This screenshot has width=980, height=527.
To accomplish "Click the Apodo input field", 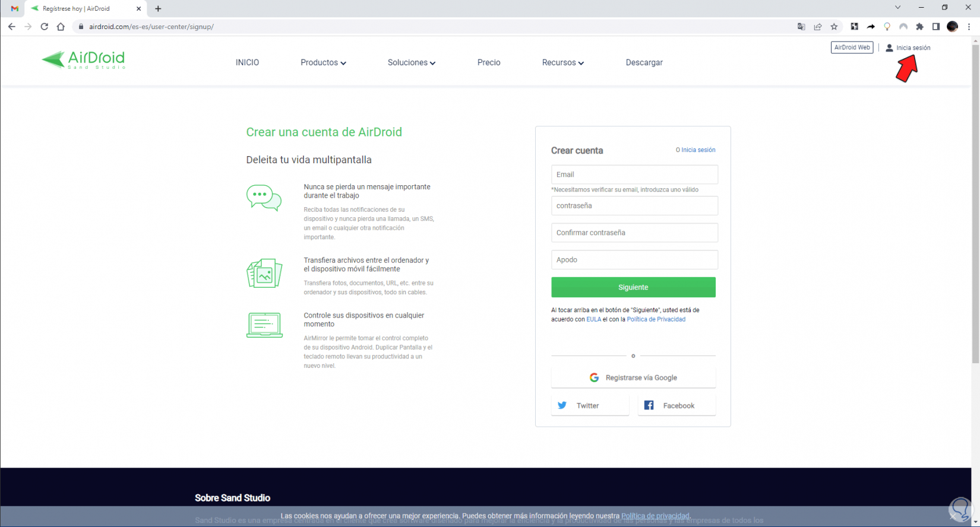I will point(634,260).
